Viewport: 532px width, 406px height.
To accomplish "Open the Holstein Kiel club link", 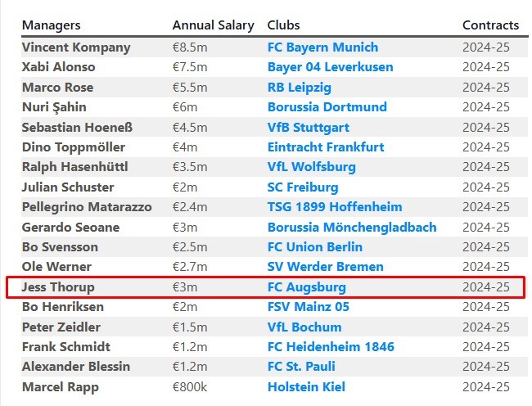I will pyautogui.click(x=306, y=387).
